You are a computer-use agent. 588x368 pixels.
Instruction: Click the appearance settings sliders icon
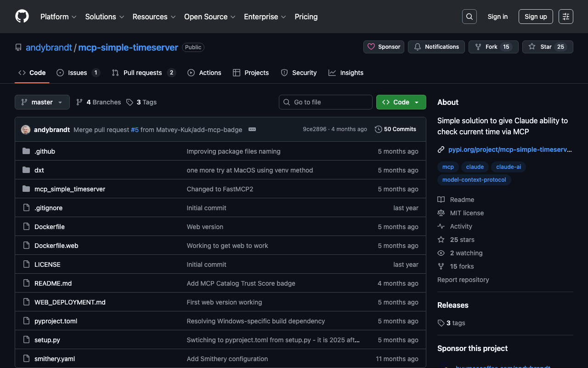click(x=565, y=17)
